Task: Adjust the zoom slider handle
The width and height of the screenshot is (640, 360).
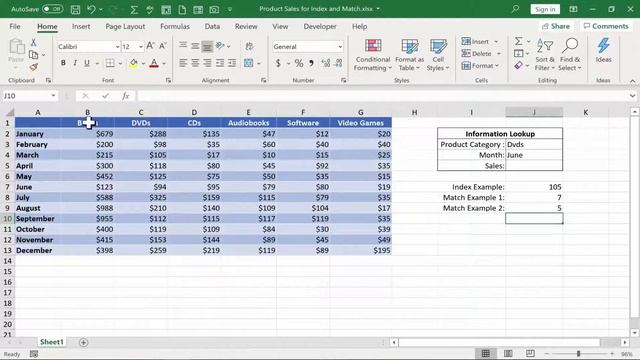Action: tap(578, 353)
